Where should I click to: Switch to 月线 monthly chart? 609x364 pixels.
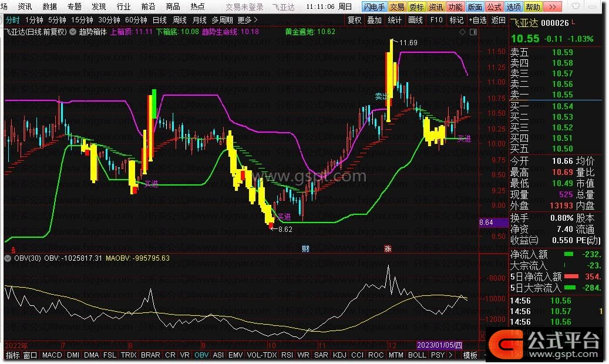click(x=200, y=20)
